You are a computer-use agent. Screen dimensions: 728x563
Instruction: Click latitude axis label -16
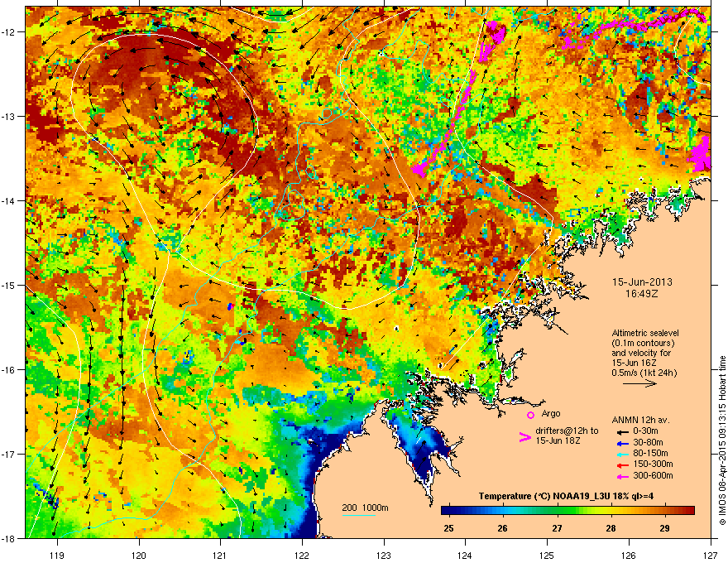point(8,370)
